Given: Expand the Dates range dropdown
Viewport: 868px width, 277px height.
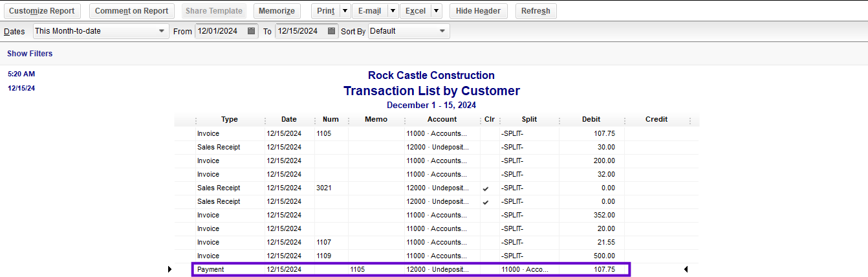Looking at the screenshot, I should (162, 31).
